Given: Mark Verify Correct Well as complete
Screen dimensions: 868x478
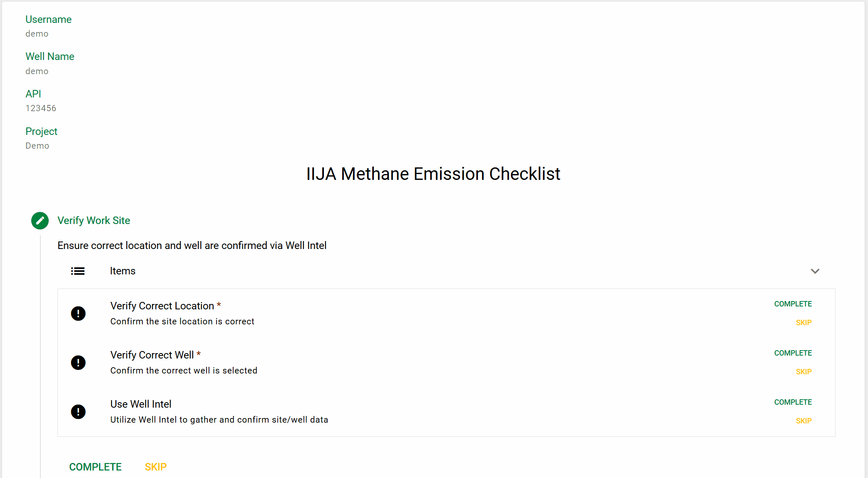Looking at the screenshot, I should click(793, 353).
